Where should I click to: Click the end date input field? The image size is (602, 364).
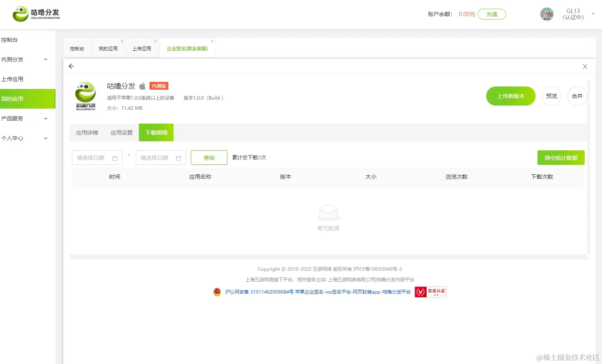click(161, 158)
